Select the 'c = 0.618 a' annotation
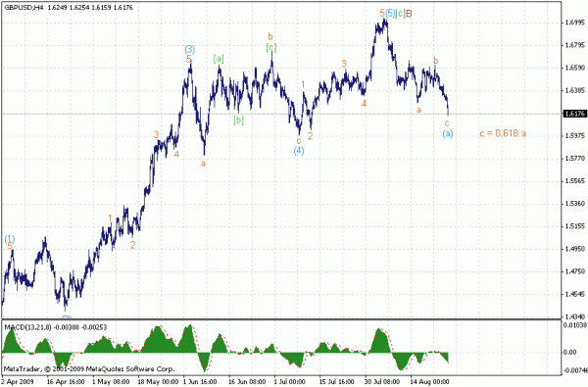This screenshot has width=588, height=387. point(503,133)
